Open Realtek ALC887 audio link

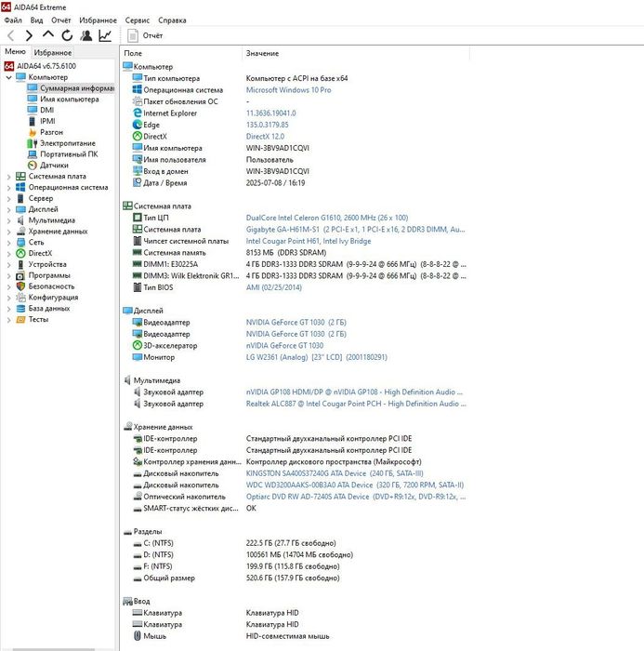click(x=356, y=404)
